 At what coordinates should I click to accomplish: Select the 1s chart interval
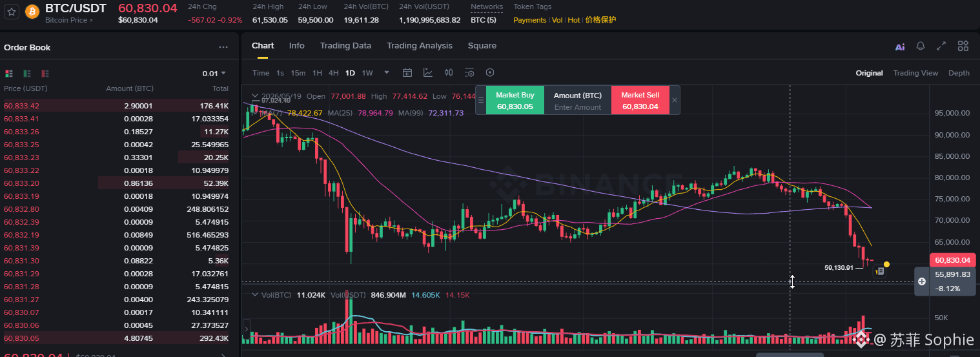point(280,73)
